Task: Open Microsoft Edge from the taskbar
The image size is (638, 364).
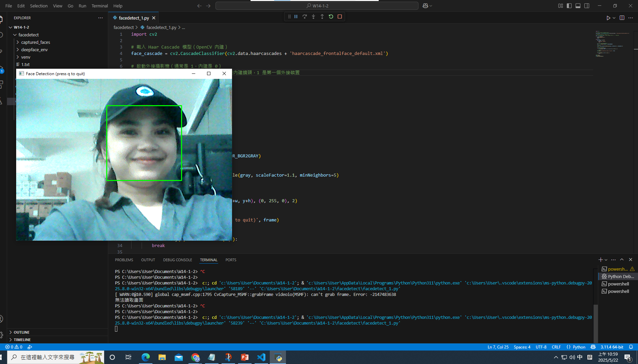Action: 145,357
